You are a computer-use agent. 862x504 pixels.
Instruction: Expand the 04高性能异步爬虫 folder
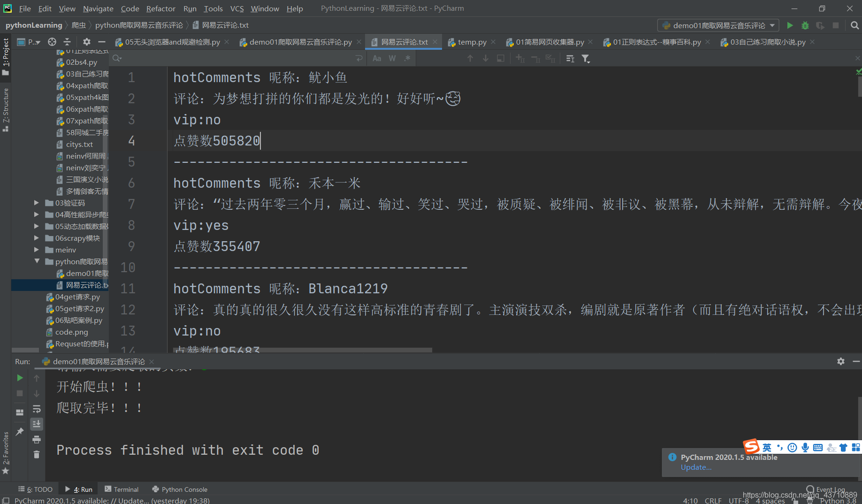click(36, 214)
